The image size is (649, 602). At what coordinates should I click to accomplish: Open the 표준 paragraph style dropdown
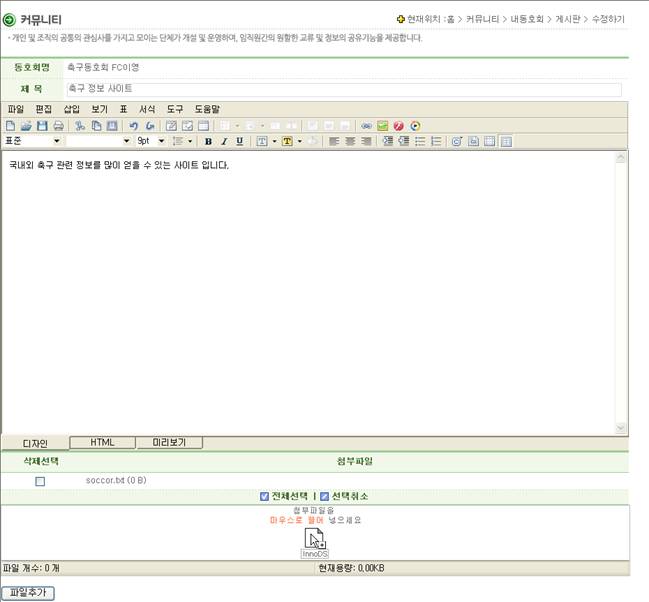click(56, 142)
